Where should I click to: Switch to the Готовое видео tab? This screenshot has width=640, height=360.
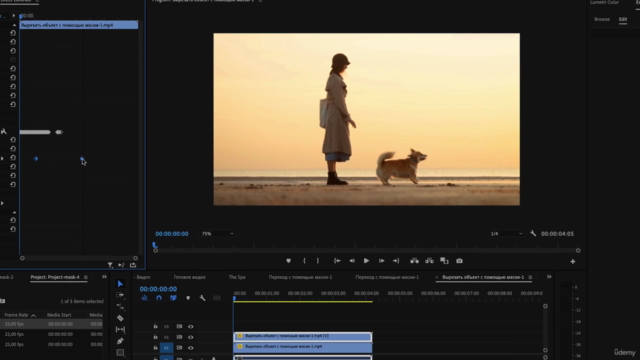tap(189, 277)
